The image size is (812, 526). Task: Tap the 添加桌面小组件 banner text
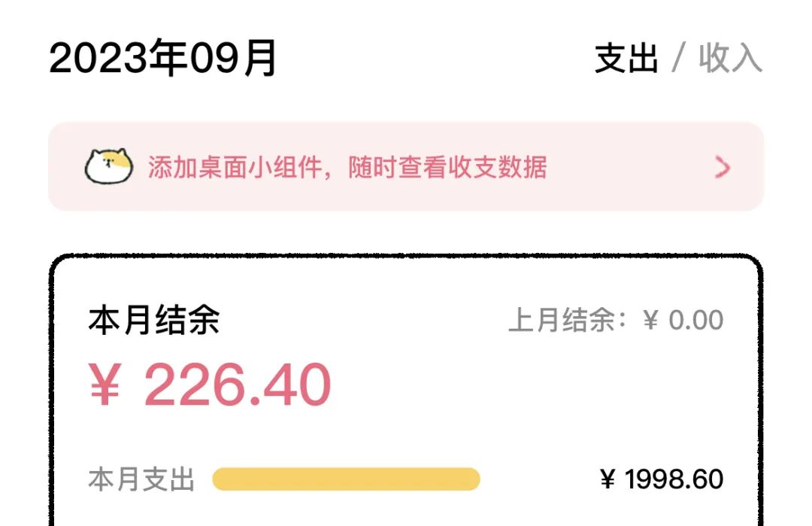click(235, 167)
